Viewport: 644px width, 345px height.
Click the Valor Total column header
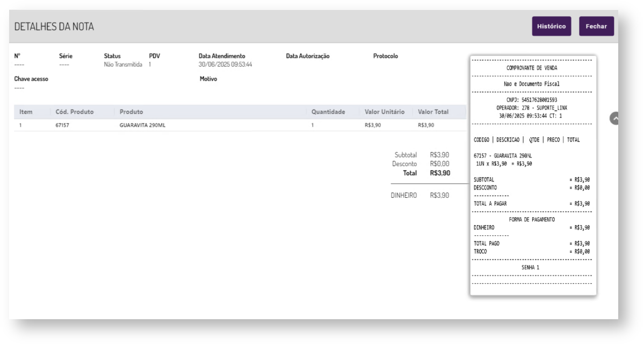pos(433,112)
